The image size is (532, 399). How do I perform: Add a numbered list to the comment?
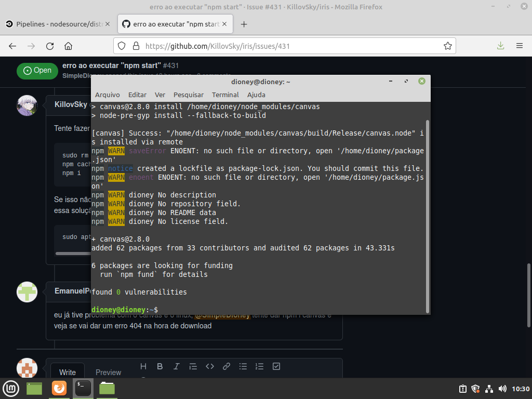click(x=259, y=366)
